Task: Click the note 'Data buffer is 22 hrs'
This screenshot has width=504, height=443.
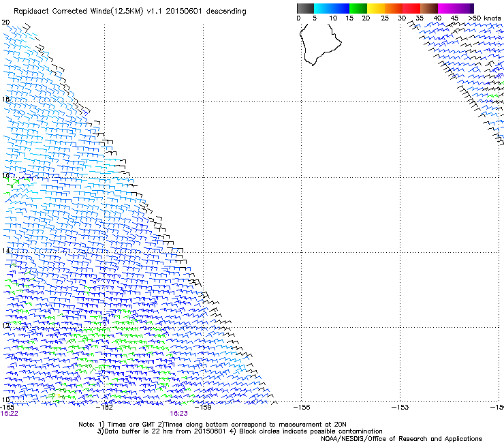Action: coord(140,431)
